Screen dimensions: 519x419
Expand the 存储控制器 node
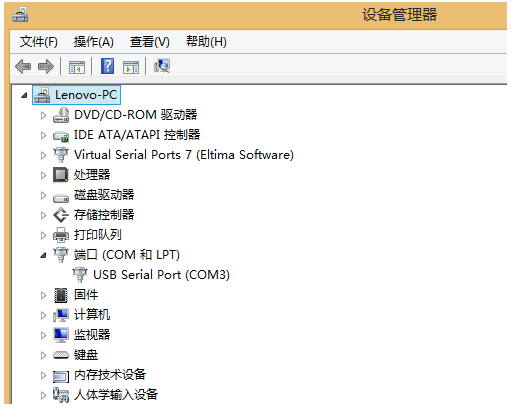coord(43,215)
